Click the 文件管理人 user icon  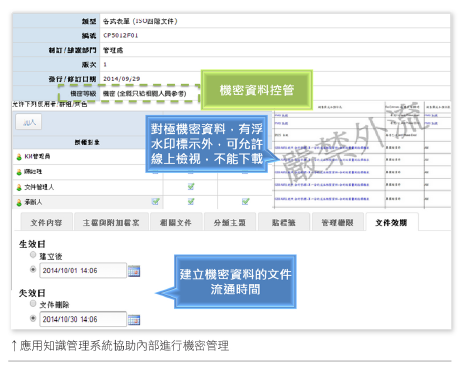coord(19,187)
